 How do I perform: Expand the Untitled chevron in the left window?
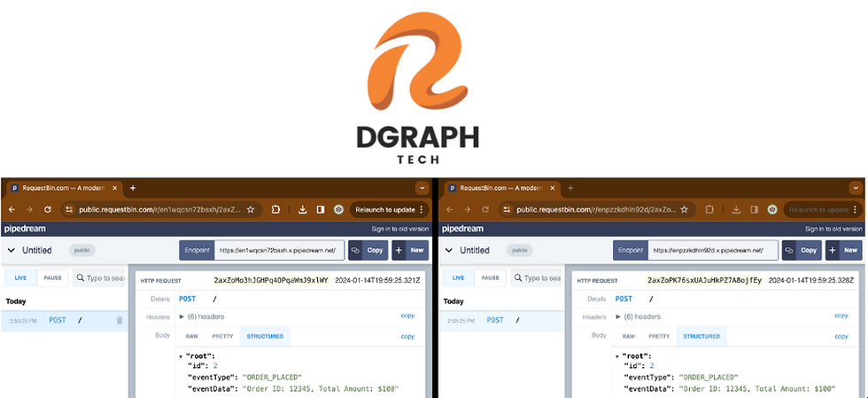pyautogui.click(x=11, y=251)
